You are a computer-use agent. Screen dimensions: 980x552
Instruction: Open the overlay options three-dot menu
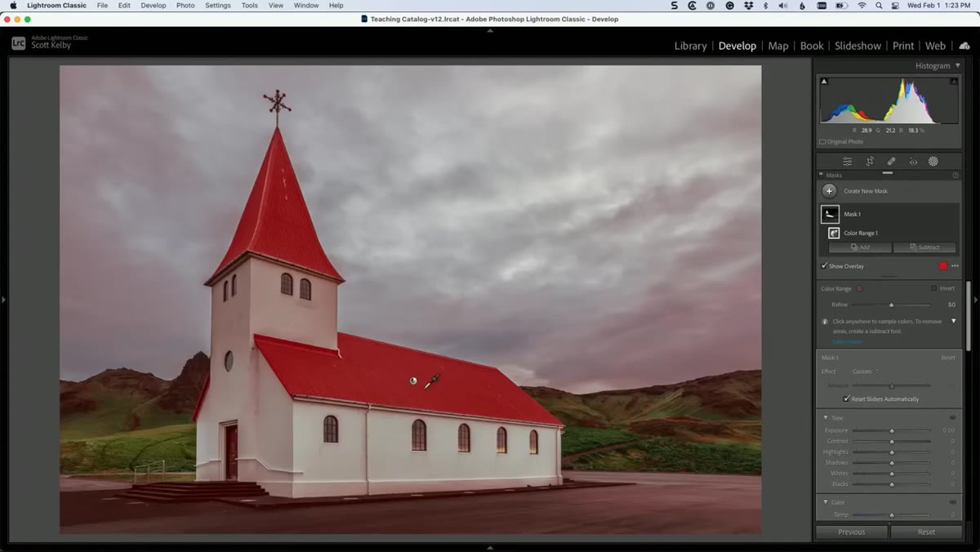click(955, 266)
